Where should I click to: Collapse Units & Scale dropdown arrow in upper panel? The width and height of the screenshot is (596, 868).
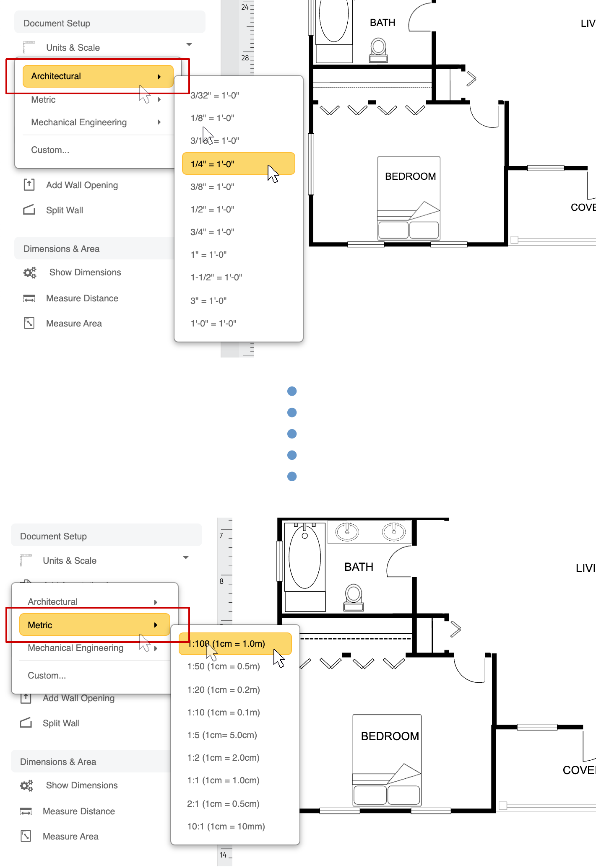pos(189,44)
